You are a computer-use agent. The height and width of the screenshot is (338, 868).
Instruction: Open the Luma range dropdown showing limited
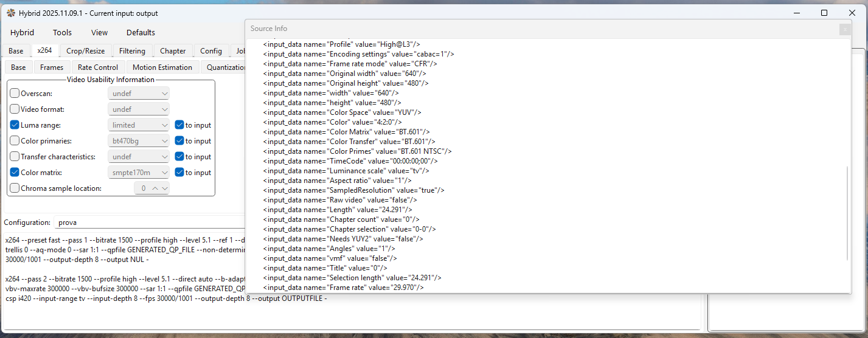[x=139, y=125]
